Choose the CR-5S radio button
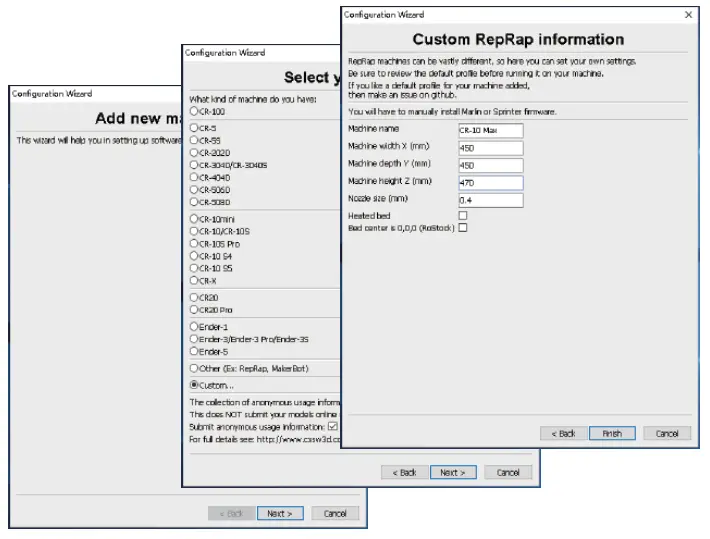This screenshot has width=710, height=539. point(194,140)
